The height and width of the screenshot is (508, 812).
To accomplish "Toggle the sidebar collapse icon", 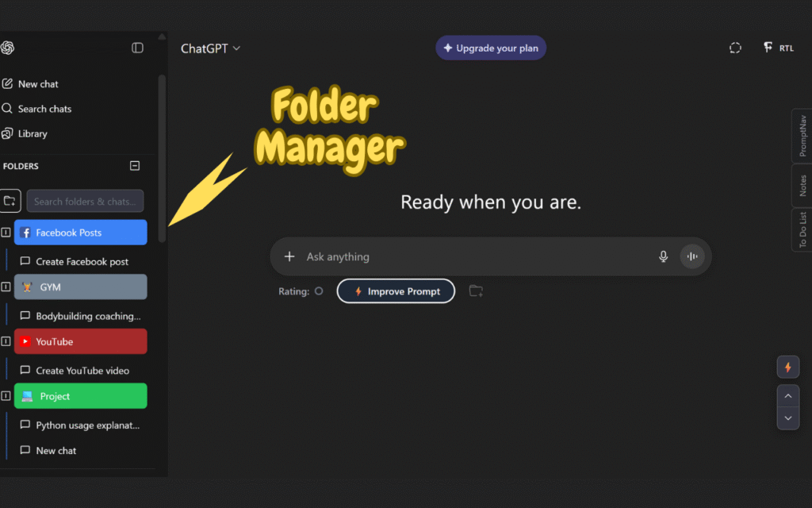I will point(137,48).
